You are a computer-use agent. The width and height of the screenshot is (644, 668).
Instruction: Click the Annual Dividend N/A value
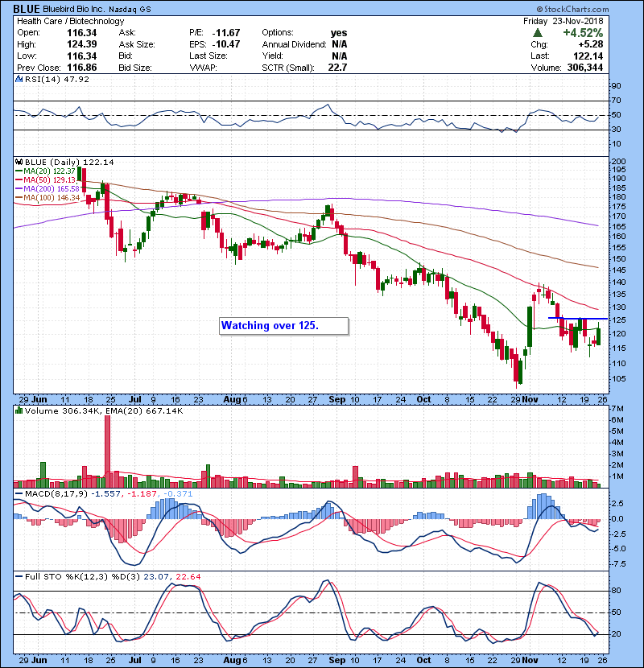(339, 44)
